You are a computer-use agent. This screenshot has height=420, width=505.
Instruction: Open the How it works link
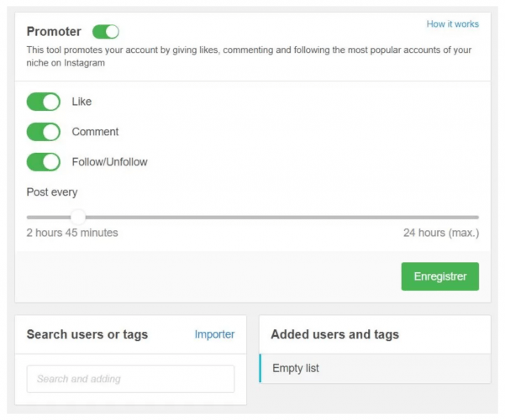pos(452,24)
